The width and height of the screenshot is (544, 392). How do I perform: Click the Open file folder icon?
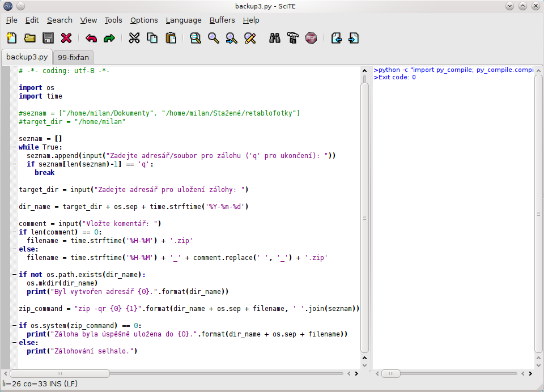30,38
